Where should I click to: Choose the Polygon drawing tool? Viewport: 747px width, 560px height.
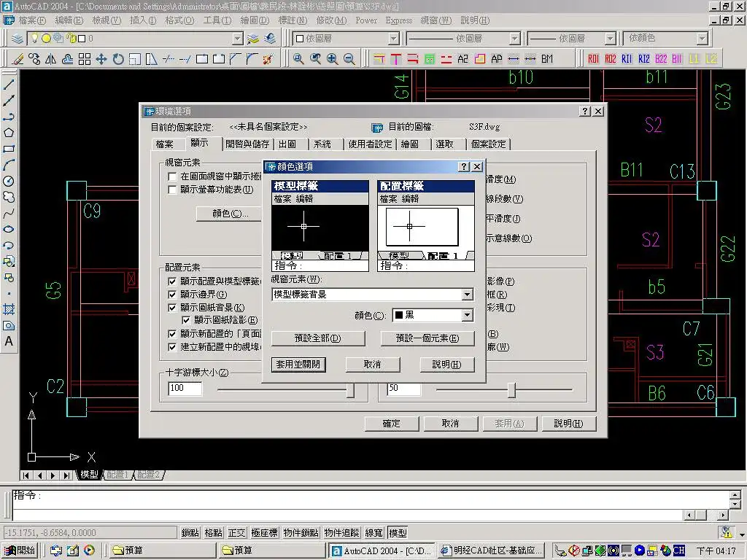pos(9,133)
